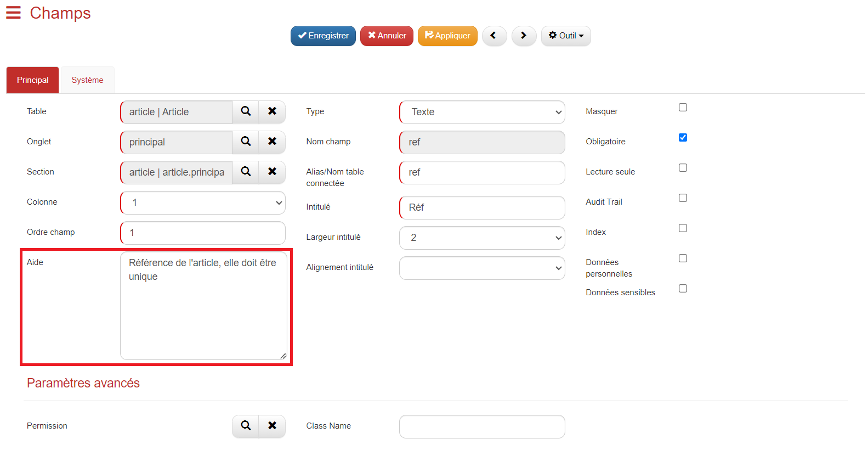Uncheck the Obligatoire checkbox
The image size is (868, 450).
(x=683, y=138)
